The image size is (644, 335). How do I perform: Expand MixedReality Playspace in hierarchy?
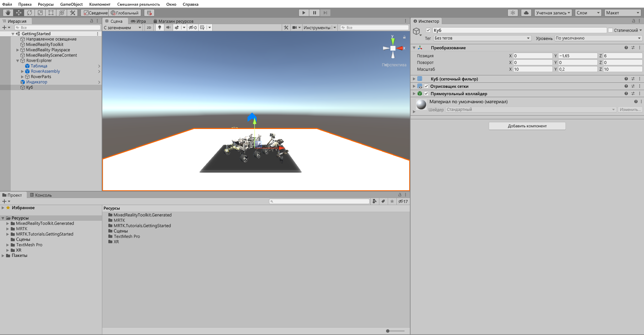click(18, 50)
